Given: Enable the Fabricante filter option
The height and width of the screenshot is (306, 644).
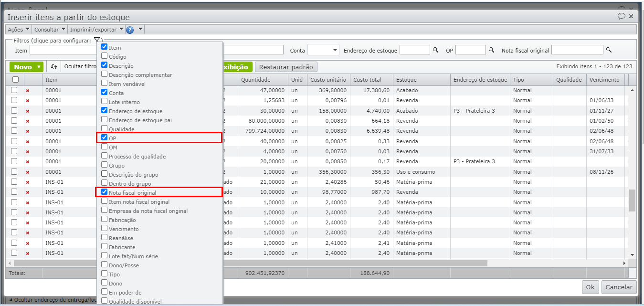Looking at the screenshot, I should click(x=105, y=247).
